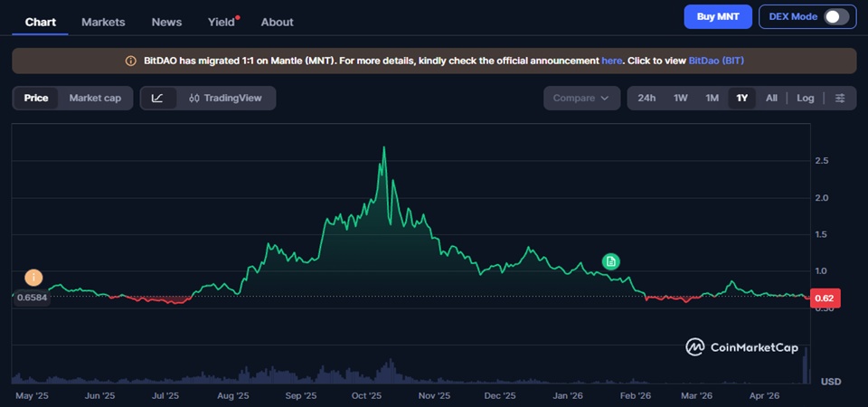Select the Price view
This screenshot has width=868, height=407.
pos(36,98)
